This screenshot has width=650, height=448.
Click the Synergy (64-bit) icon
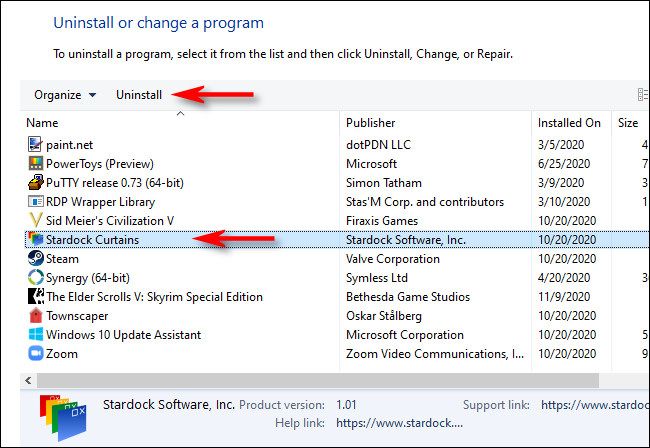[x=36, y=277]
